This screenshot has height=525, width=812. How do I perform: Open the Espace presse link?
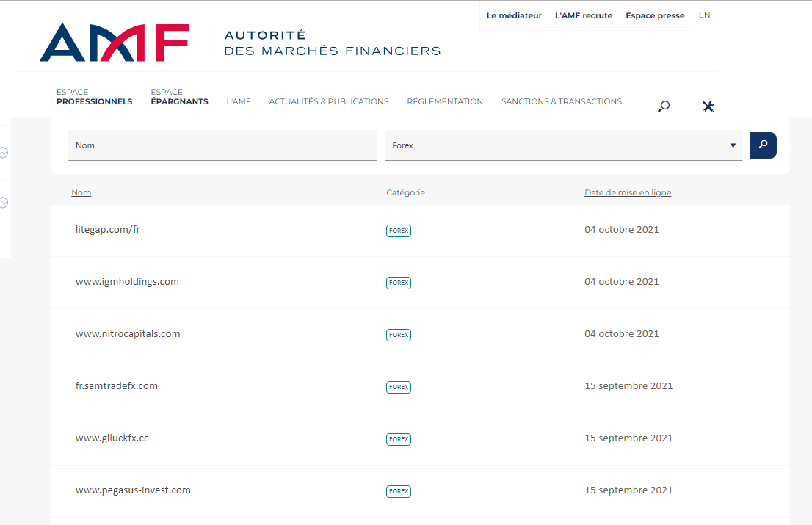click(x=654, y=15)
